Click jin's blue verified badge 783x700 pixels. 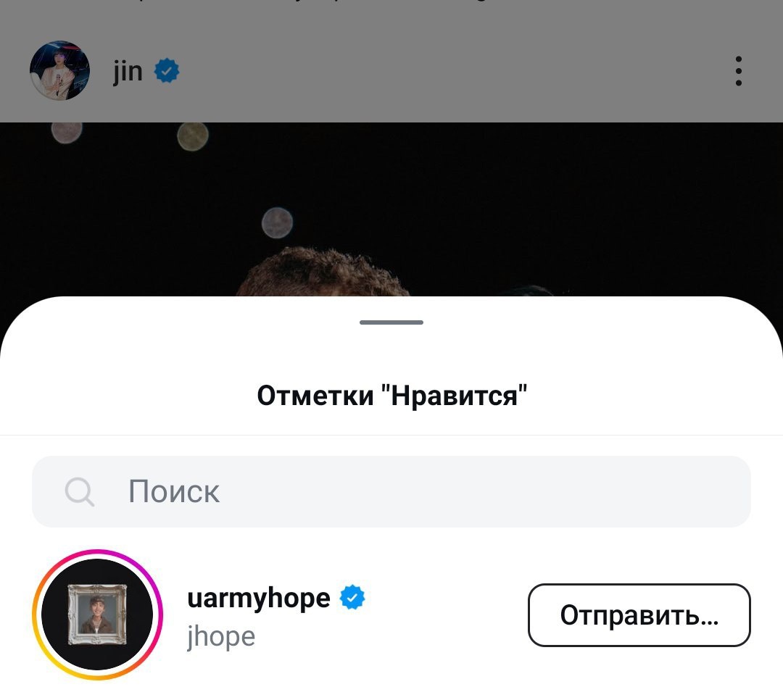(167, 70)
